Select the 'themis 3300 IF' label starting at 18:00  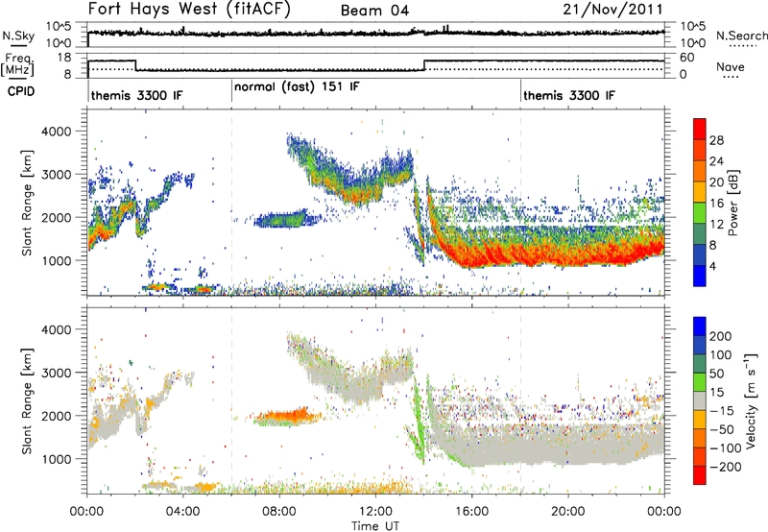point(569,95)
